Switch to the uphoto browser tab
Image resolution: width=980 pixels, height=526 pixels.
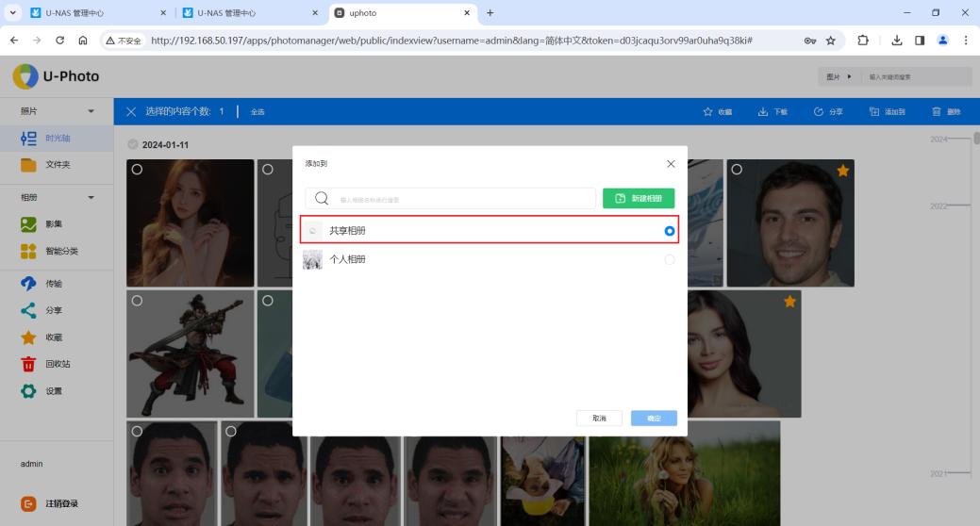[396, 12]
